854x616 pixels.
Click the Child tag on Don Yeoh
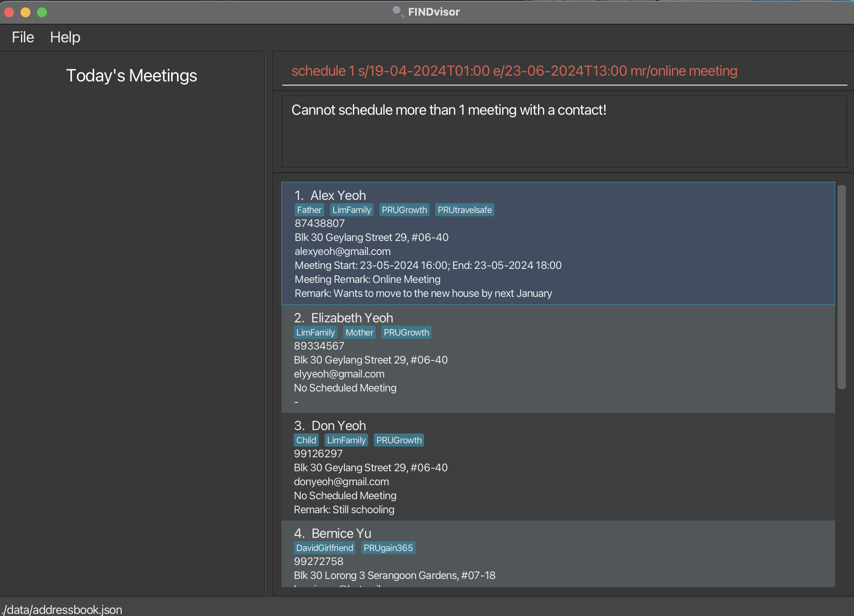coord(306,440)
